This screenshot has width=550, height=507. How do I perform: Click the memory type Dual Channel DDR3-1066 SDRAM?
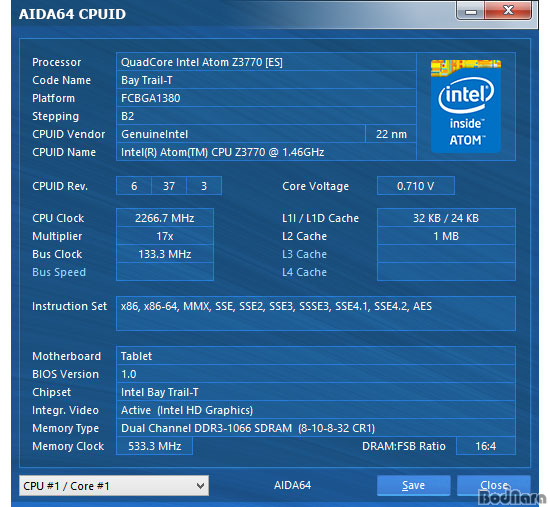coord(316,428)
